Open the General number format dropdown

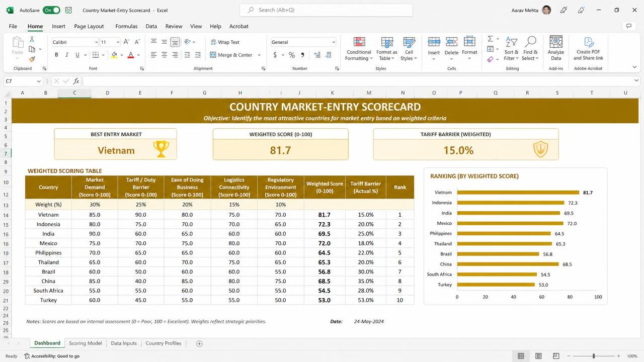333,42
